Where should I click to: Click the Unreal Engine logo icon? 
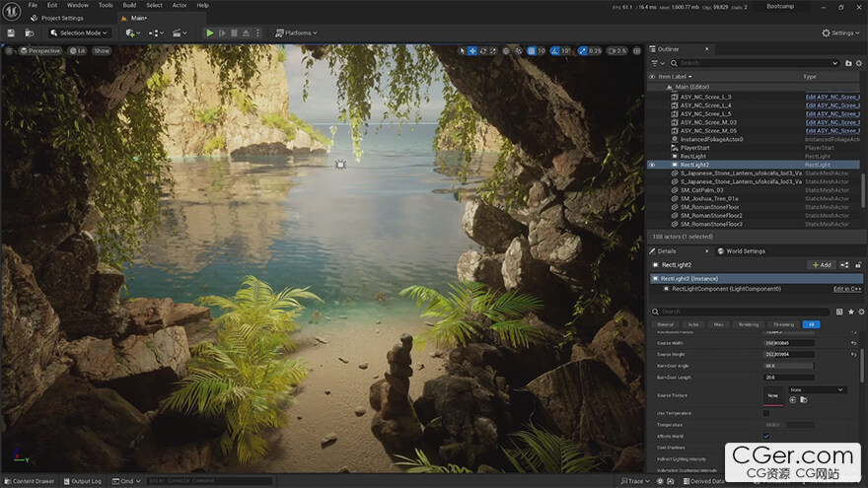pyautogui.click(x=12, y=11)
